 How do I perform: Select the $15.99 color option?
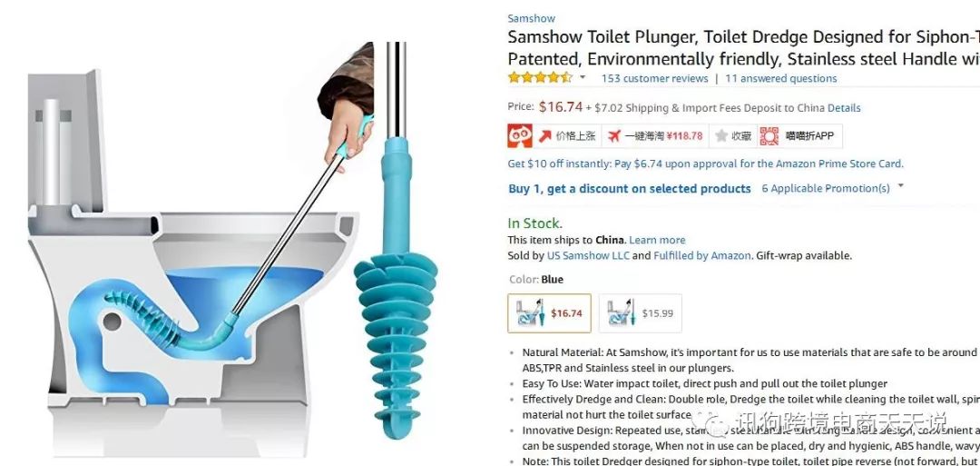click(x=640, y=313)
